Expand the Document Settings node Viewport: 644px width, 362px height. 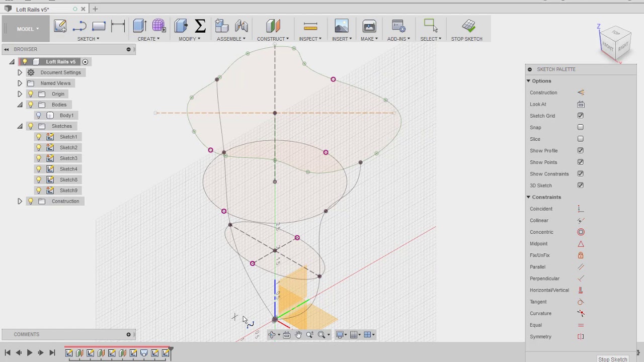point(20,72)
